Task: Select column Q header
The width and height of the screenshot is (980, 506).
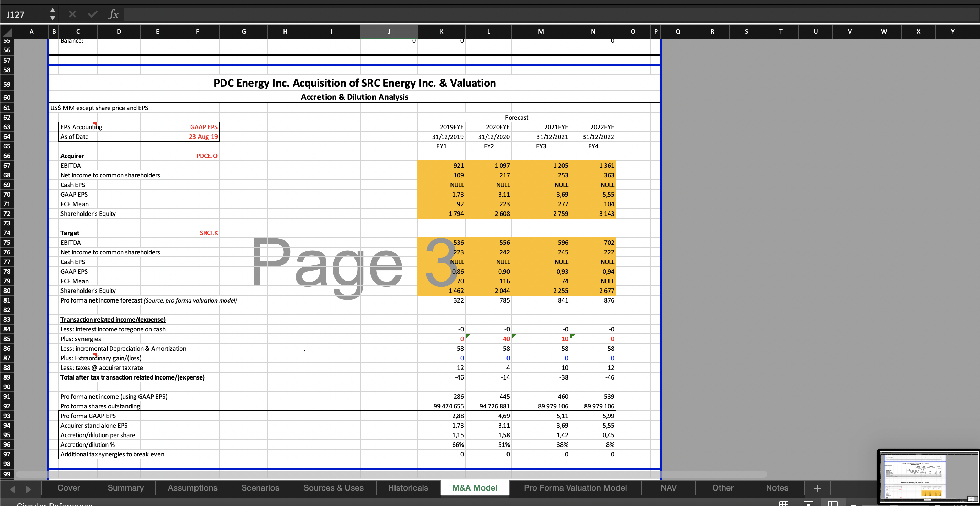Action: pyautogui.click(x=678, y=32)
